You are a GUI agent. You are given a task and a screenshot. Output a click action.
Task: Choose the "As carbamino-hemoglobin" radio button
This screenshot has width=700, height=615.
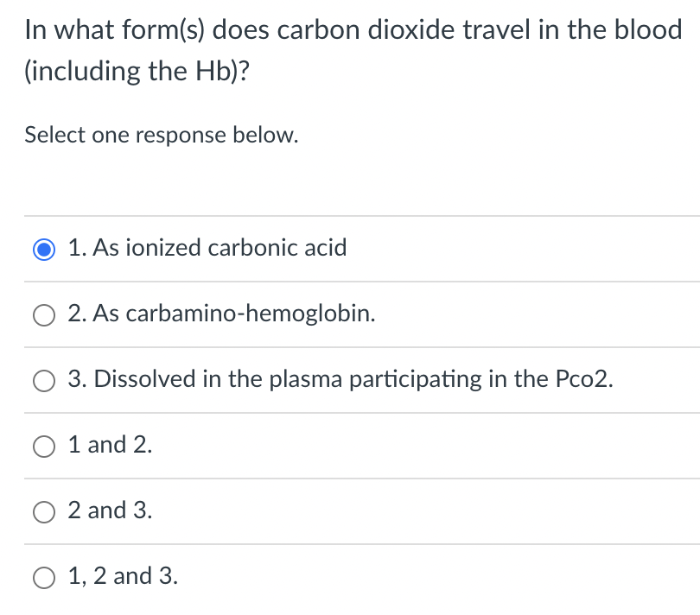pos(44,315)
